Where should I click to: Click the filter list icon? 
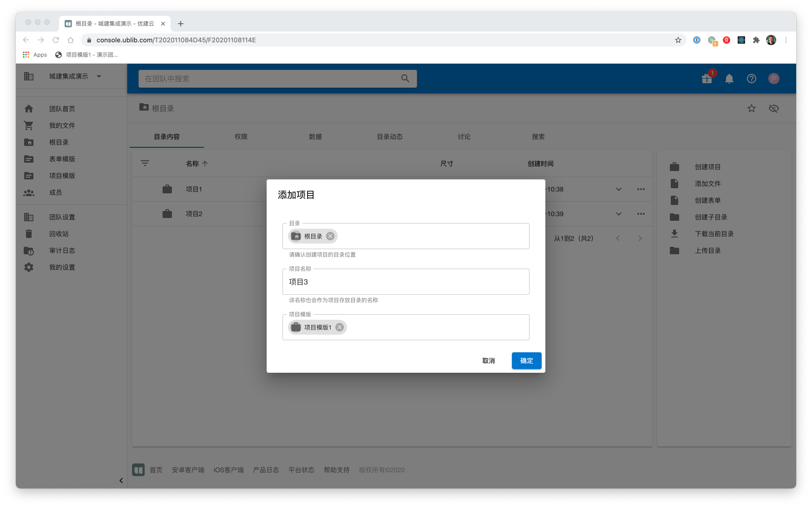145,164
